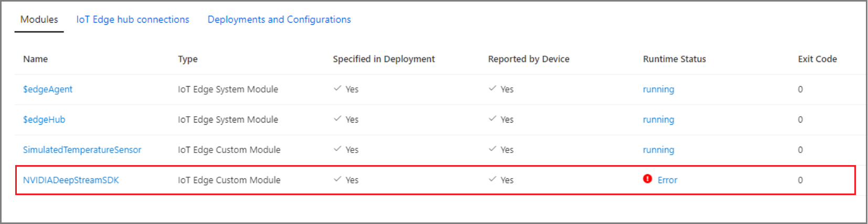Click running status for SimulatedTemperatureSensor

click(658, 150)
